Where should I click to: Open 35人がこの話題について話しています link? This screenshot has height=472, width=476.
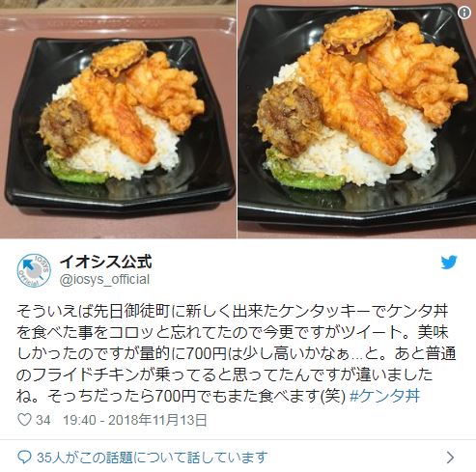[153, 458]
